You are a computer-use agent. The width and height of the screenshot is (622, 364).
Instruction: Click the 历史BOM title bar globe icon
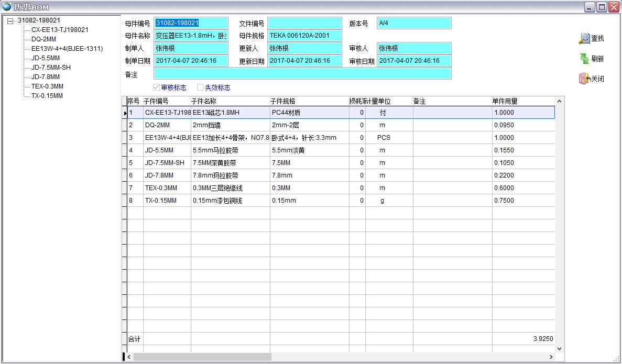click(x=7, y=7)
